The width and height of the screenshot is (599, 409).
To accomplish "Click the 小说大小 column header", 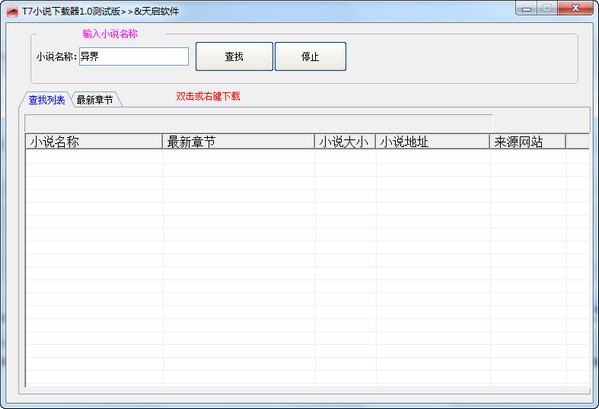I will coord(345,142).
